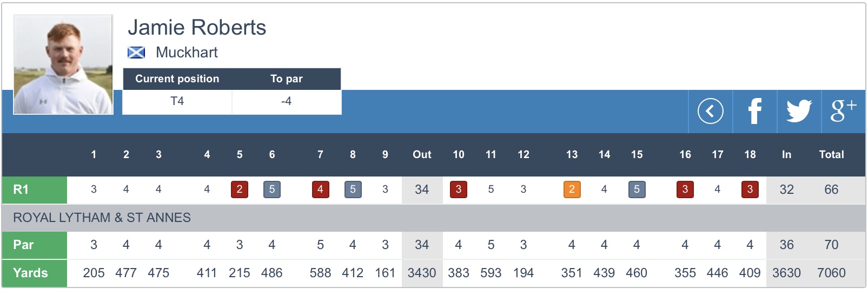Screen dimensions: 868x294
Task: Share scorecard on Twitter
Action: [x=799, y=112]
